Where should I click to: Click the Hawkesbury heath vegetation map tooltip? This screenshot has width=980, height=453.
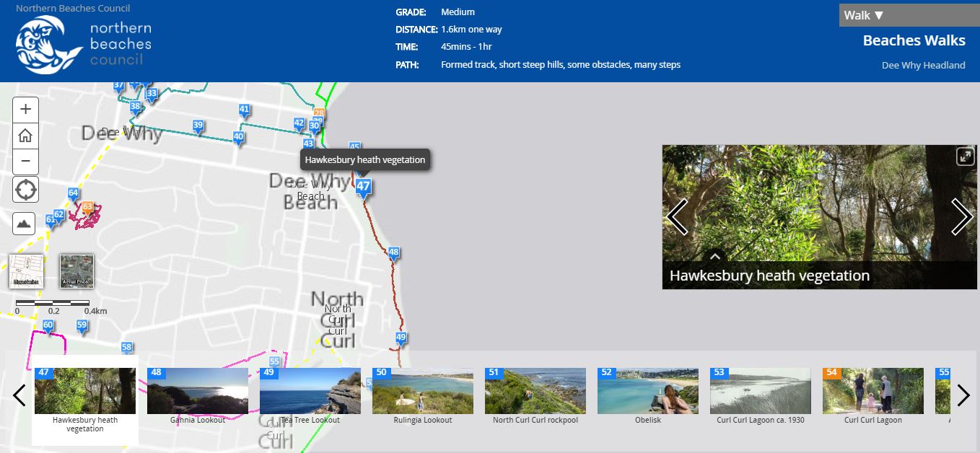tap(365, 160)
